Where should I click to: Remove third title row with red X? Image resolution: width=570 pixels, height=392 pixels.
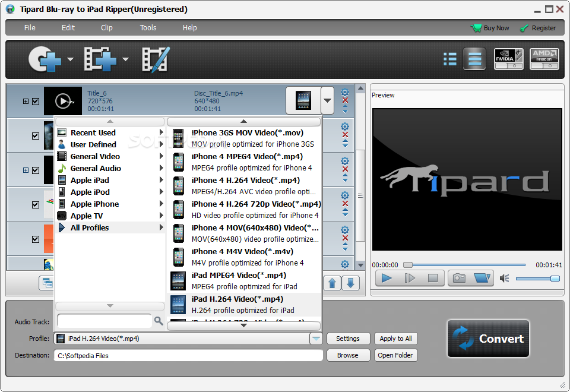[x=345, y=169]
